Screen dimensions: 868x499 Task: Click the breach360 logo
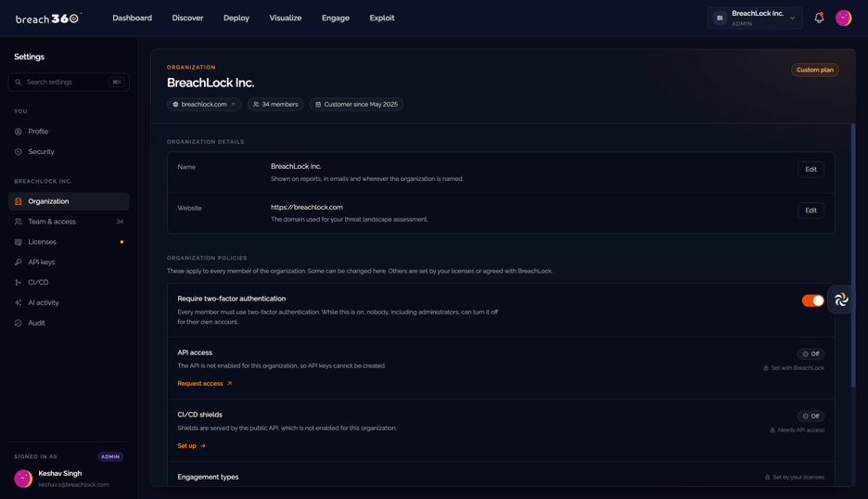pyautogui.click(x=48, y=19)
